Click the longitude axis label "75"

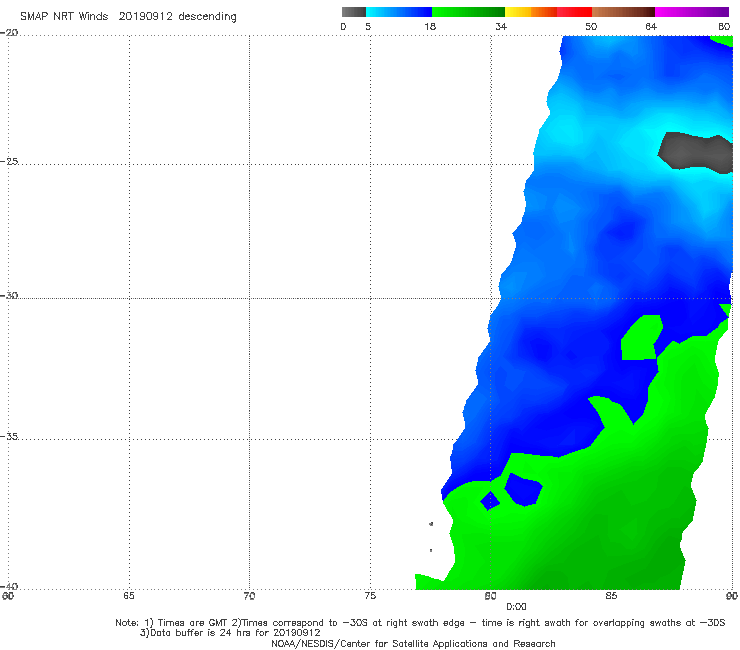(370, 596)
